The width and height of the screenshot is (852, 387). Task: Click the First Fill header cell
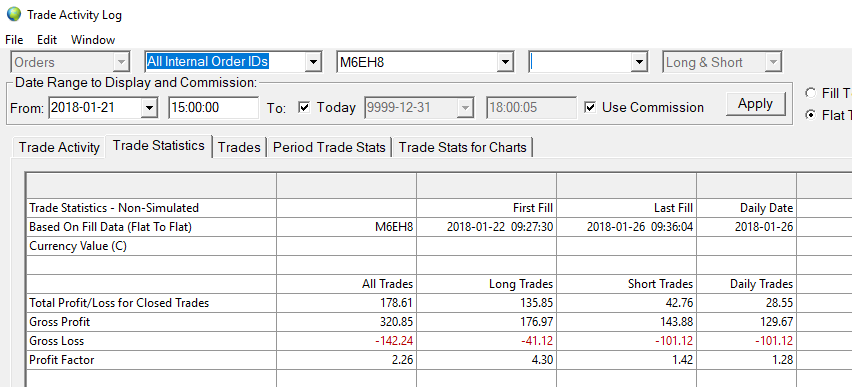486,208
